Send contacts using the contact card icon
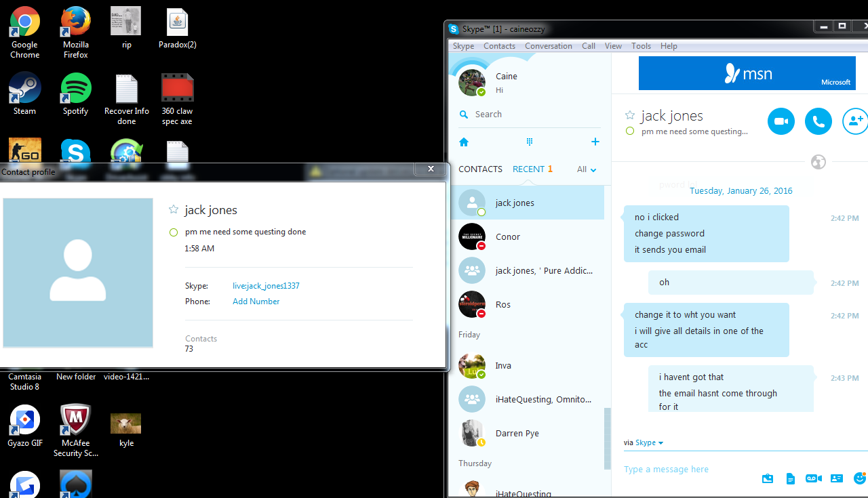This screenshot has height=498, width=868. 837,478
